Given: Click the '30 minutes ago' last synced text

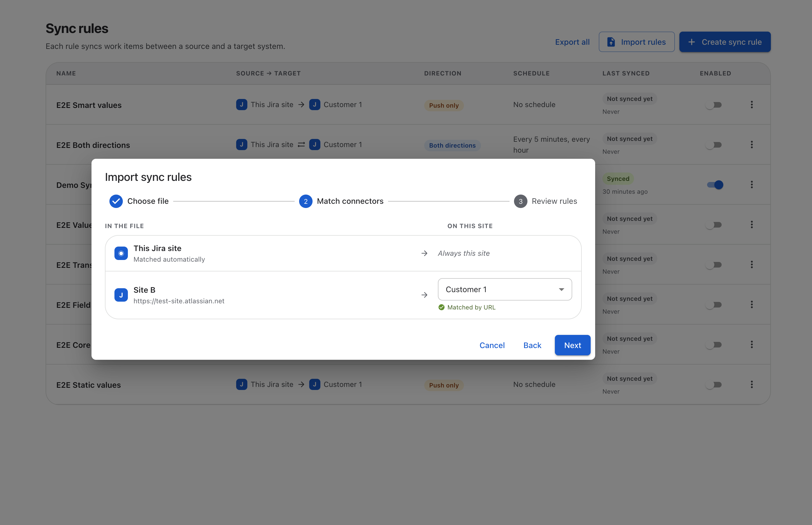Looking at the screenshot, I should (625, 191).
